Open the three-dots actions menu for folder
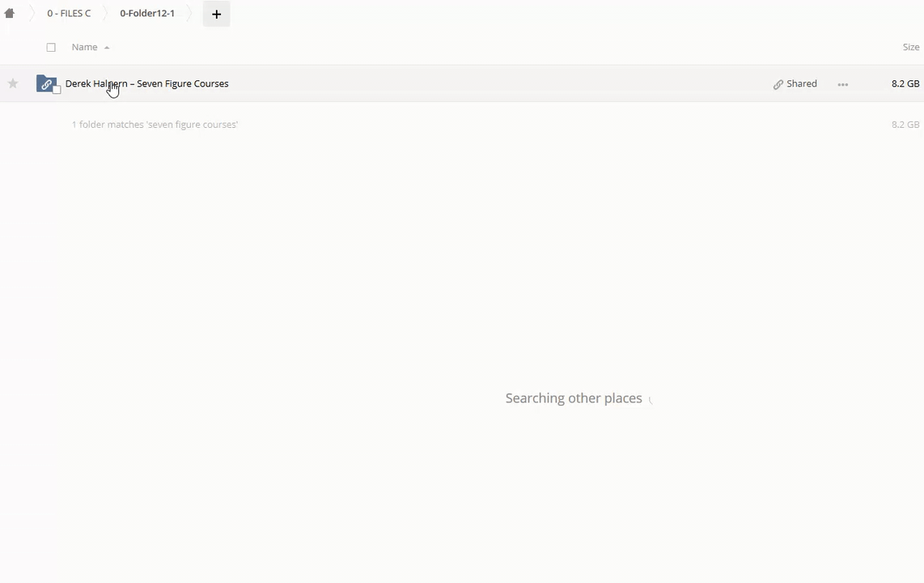The height and width of the screenshot is (583, 924). (842, 84)
